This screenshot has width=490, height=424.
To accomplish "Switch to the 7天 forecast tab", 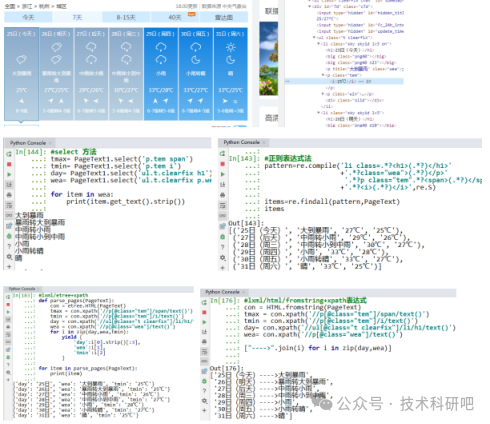I will pos(77,17).
